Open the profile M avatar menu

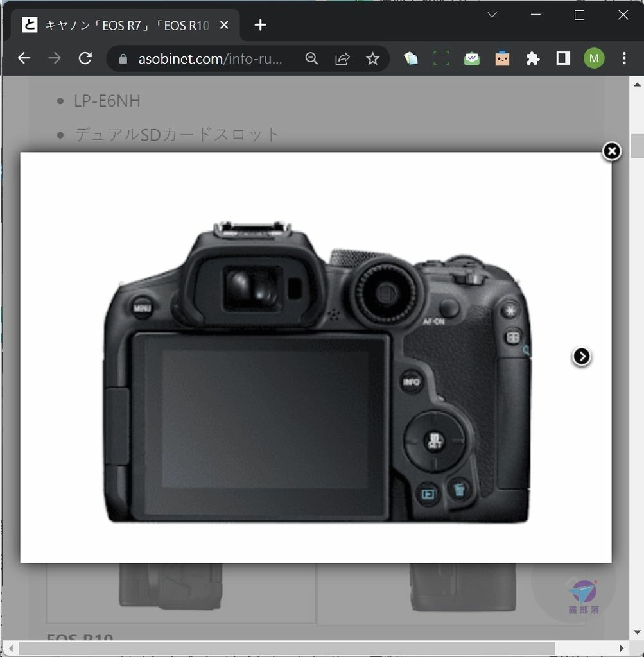[x=594, y=58]
